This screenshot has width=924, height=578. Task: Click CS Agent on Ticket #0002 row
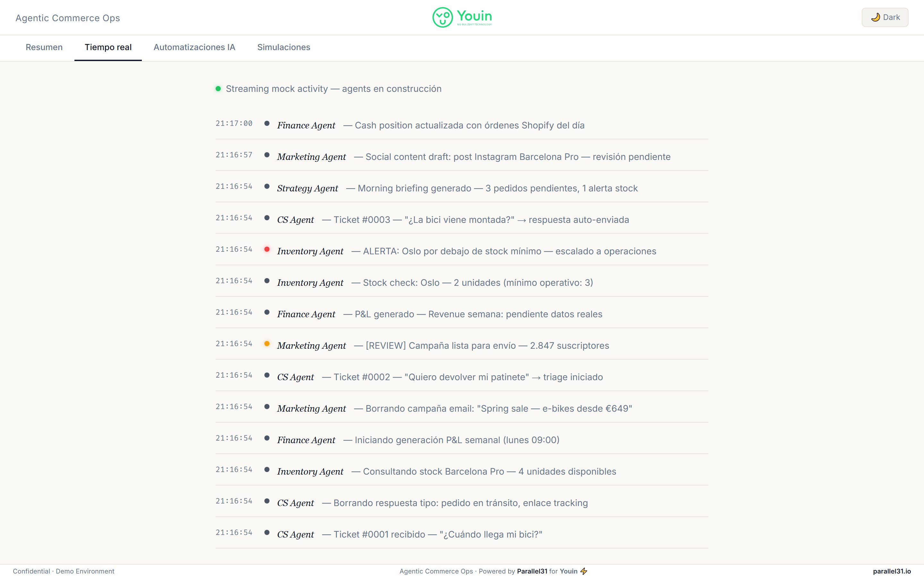[x=295, y=377]
